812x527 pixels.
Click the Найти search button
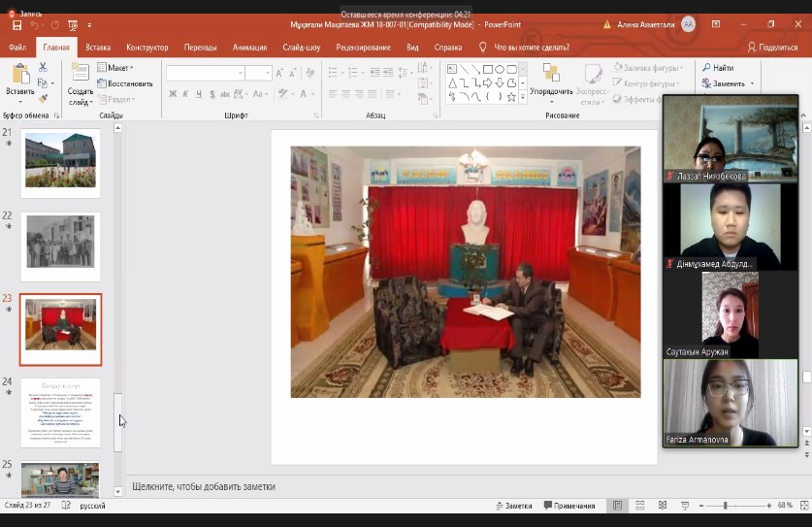(x=718, y=68)
